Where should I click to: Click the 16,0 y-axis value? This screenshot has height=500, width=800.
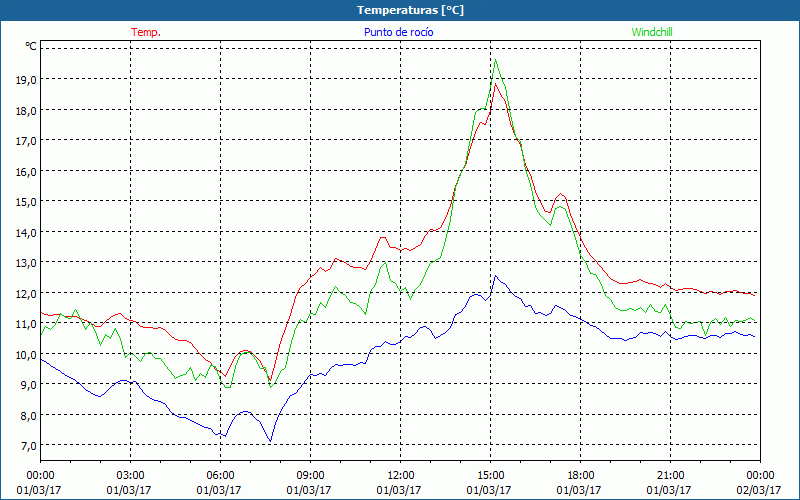click(x=26, y=171)
